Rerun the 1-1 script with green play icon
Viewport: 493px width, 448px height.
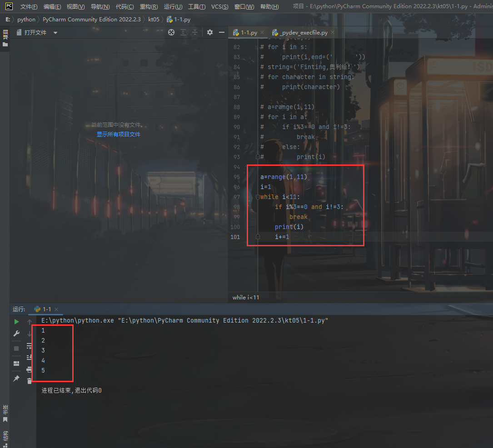16,322
